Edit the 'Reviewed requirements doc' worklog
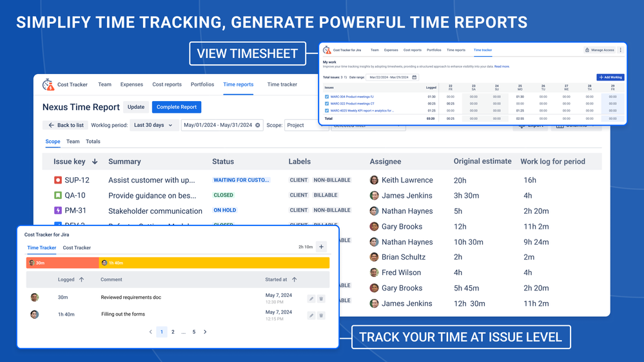 [311, 299]
